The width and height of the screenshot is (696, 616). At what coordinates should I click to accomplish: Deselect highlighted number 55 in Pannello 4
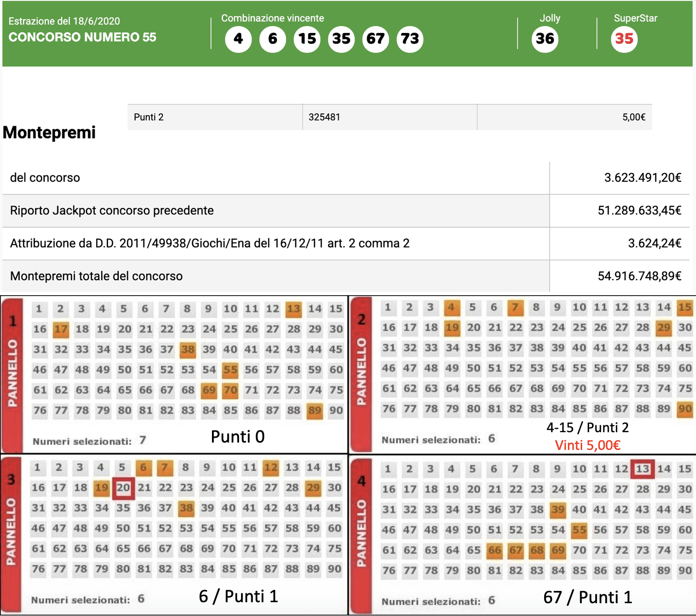[579, 530]
